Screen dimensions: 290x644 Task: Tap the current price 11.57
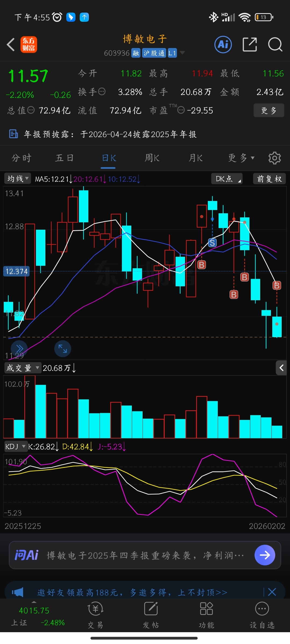tap(28, 76)
